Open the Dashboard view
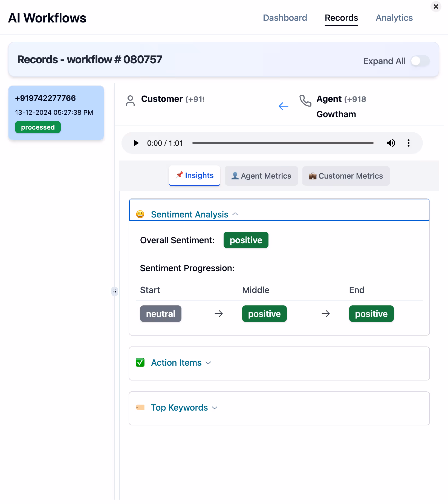 pos(285,18)
